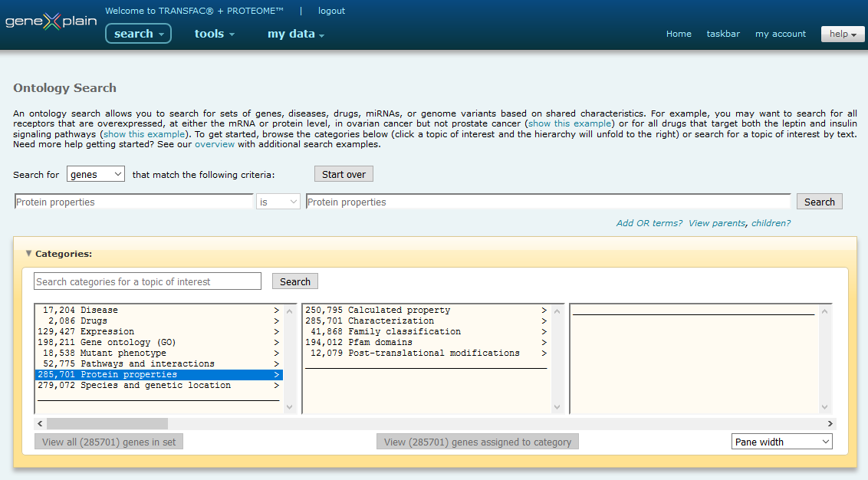Open the help dropdown
868x480 pixels.
pyautogui.click(x=843, y=35)
